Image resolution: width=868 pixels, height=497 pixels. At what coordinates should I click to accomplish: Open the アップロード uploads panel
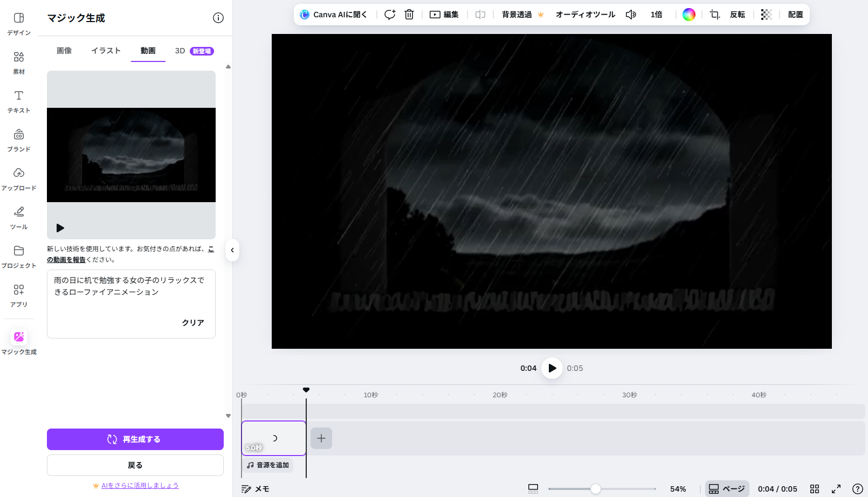click(19, 179)
